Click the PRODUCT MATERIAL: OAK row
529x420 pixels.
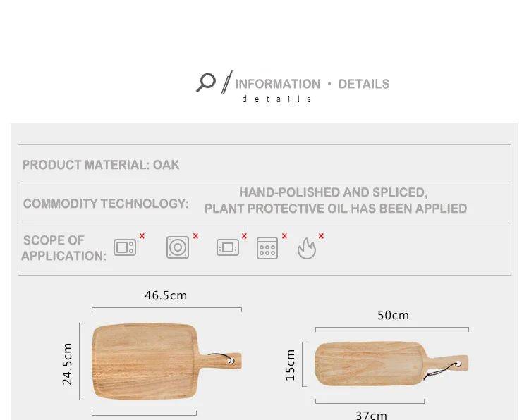click(x=264, y=164)
